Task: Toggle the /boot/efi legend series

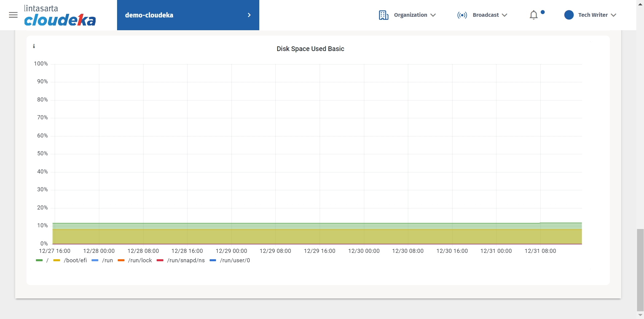Action: (75, 260)
